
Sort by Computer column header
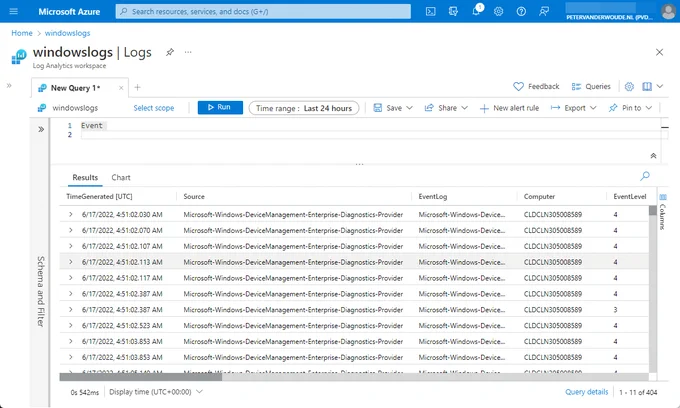coord(539,196)
